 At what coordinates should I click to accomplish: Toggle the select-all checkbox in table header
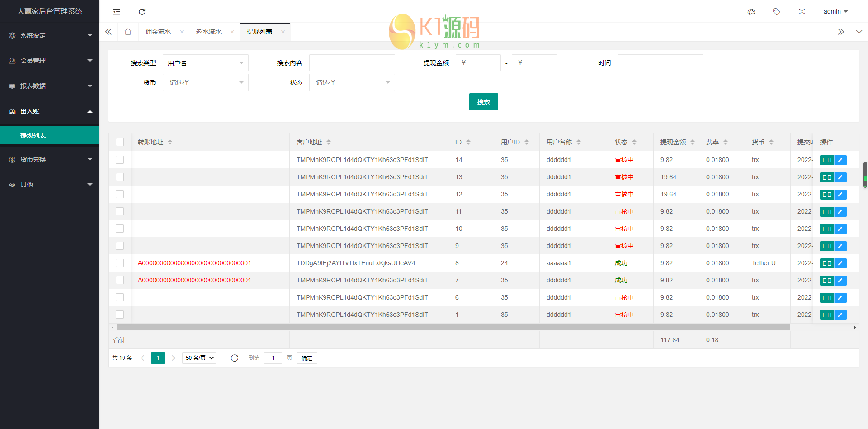coord(120,142)
